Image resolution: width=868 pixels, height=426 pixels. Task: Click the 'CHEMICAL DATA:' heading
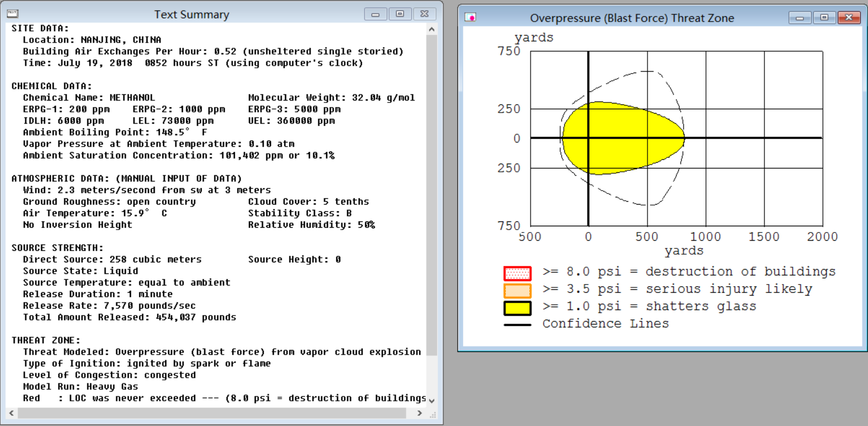tap(51, 86)
